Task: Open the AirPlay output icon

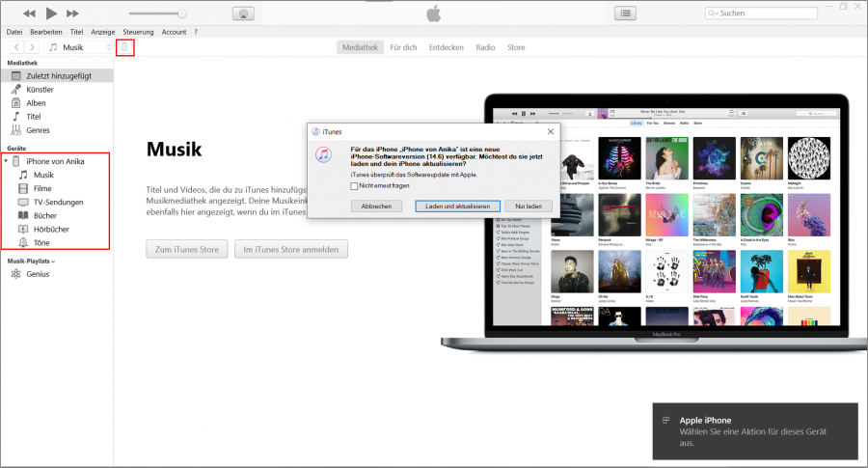Action: click(x=243, y=14)
